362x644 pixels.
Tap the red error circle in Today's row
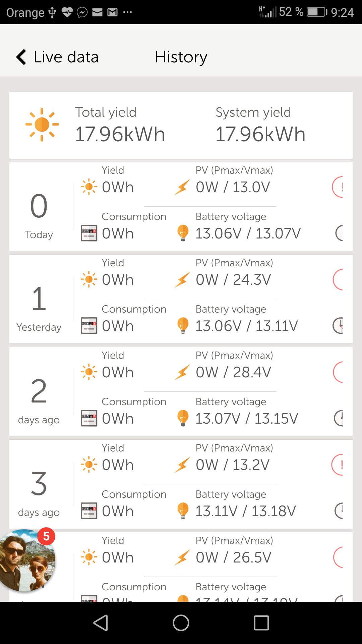[338, 187]
